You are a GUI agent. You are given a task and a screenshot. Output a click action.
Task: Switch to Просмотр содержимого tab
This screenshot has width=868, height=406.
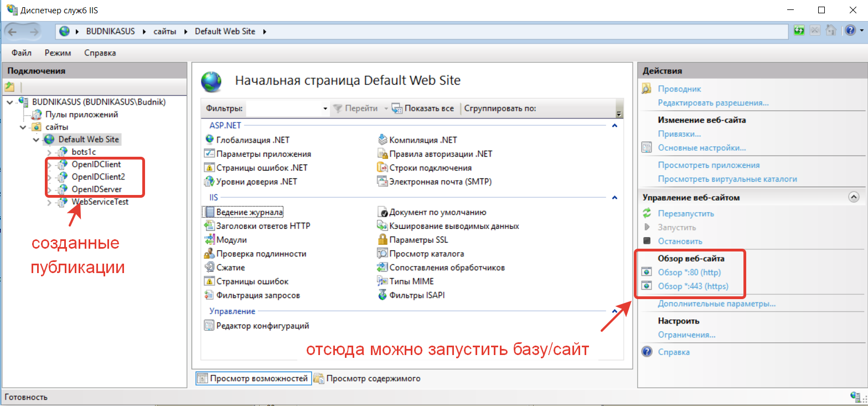368,379
